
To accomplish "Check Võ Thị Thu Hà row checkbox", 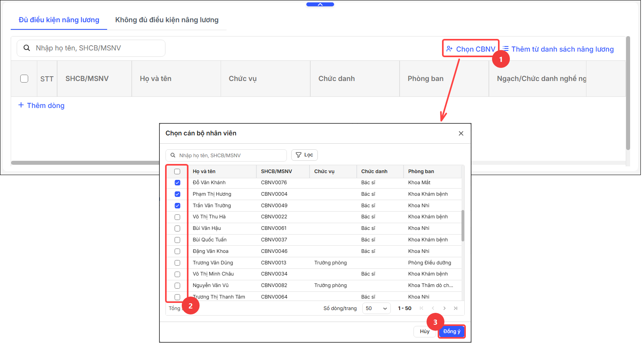I will tap(177, 217).
